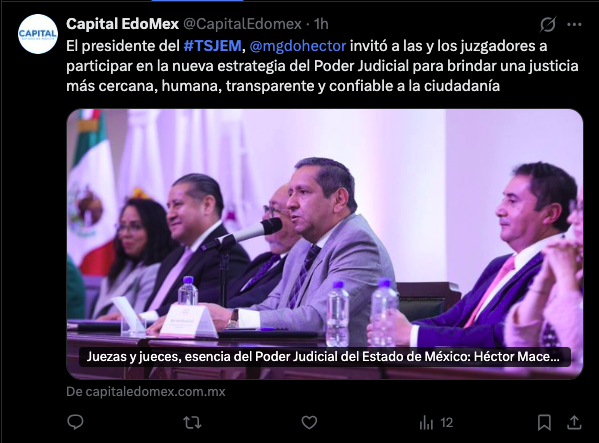Click the tweet body text to expand

(322, 66)
